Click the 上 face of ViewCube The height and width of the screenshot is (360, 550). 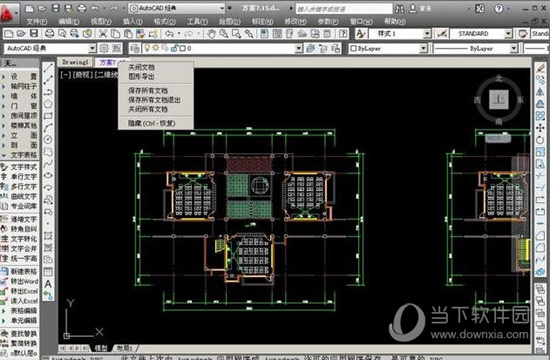point(499,99)
